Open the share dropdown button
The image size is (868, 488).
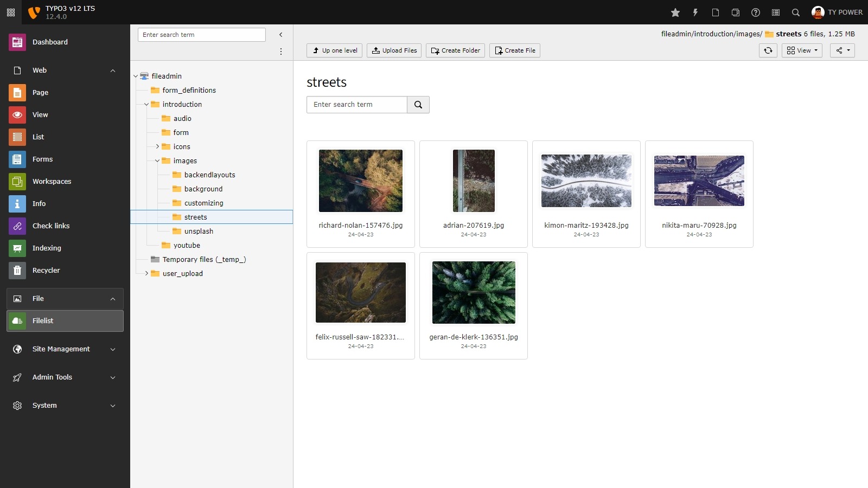point(842,50)
